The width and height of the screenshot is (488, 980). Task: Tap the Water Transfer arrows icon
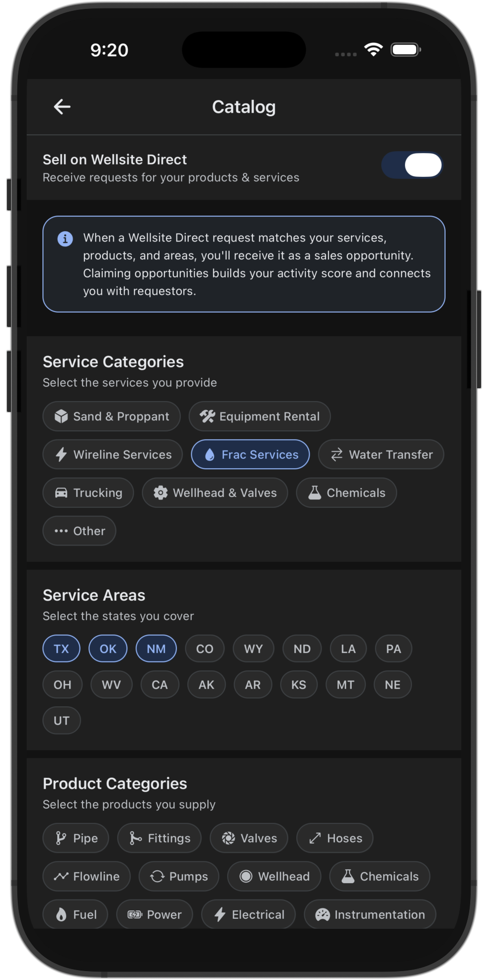point(337,454)
